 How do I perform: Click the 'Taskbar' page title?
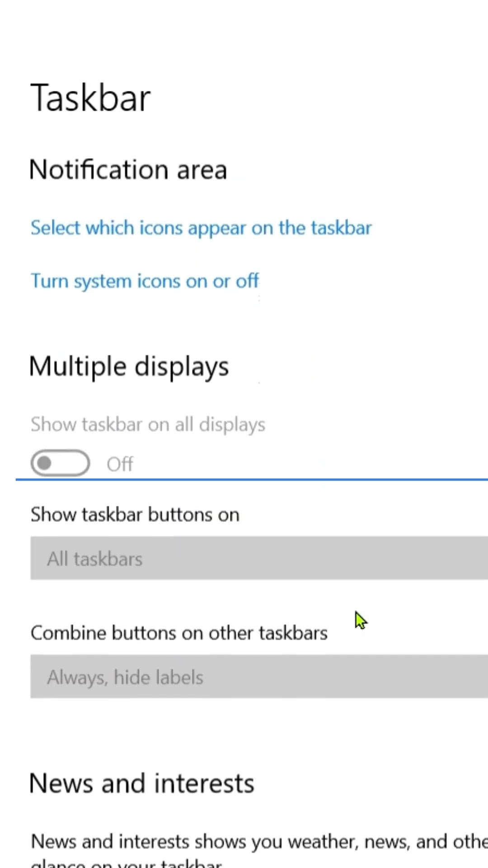coord(90,98)
